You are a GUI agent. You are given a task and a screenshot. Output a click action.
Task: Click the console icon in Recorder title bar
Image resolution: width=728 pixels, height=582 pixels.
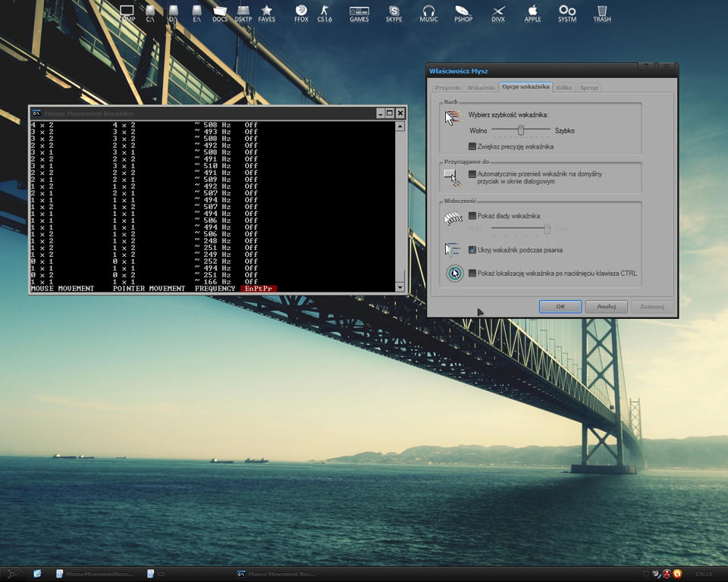[36, 113]
